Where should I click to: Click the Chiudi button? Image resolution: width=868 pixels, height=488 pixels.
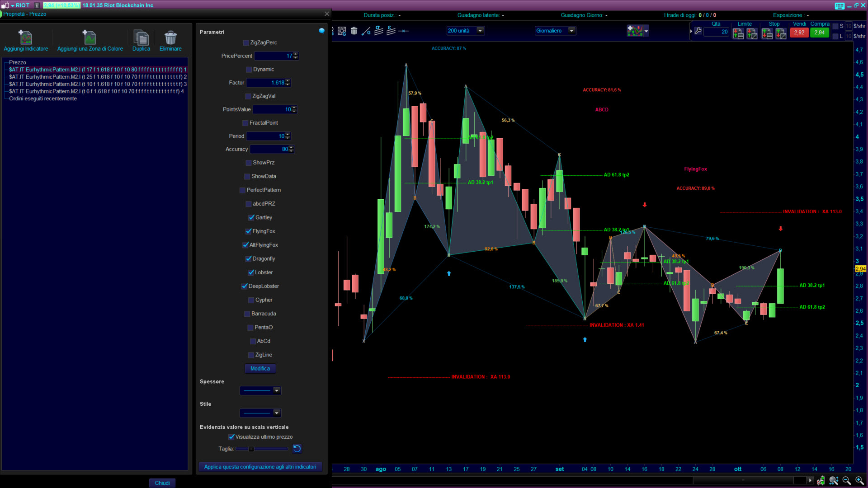[162, 483]
